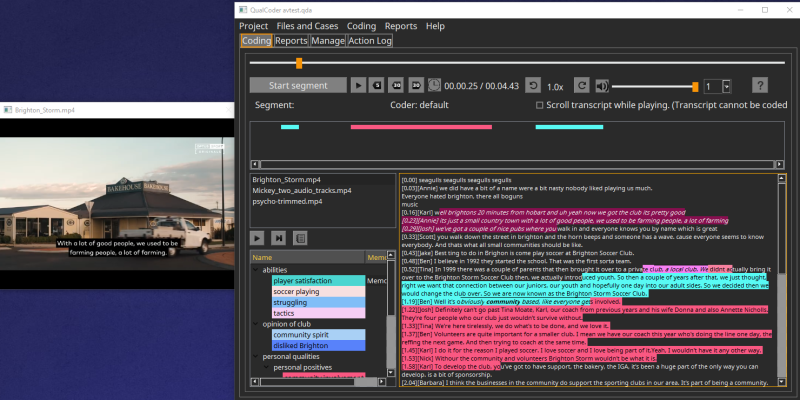Click the clock timestamp icon
800x400 pixels.
pos(434,85)
